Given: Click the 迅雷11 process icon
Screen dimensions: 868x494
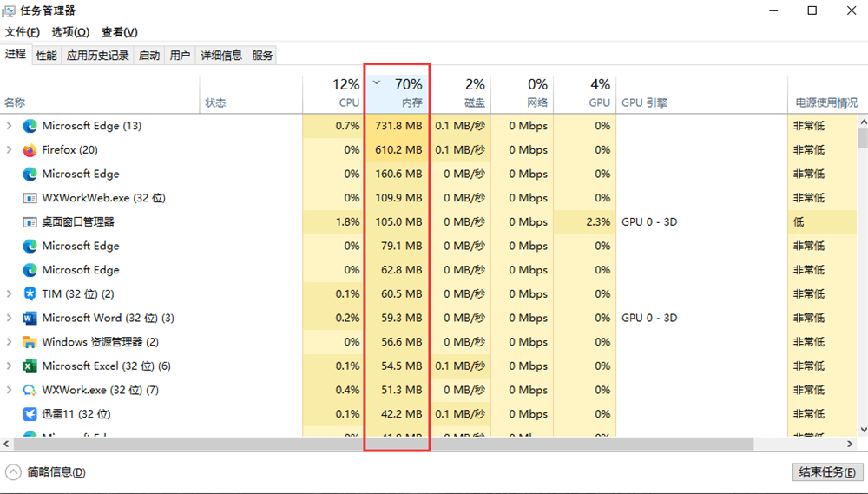Looking at the screenshot, I should 30,414.
